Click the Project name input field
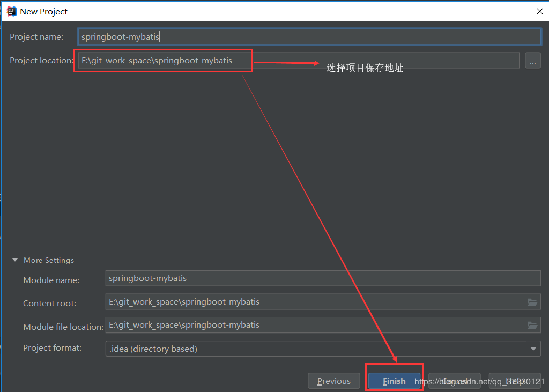Screen dimensions: 549x392 [x=309, y=37]
